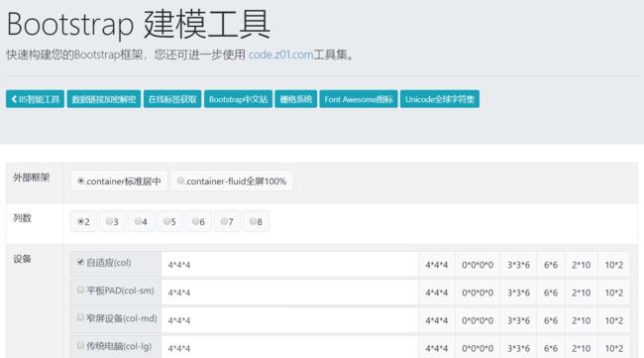The height and width of the screenshot is (358, 644).
Task: Apply 0*0*0*0 preset in 平板PAD(col-sm) row
Action: click(478, 293)
